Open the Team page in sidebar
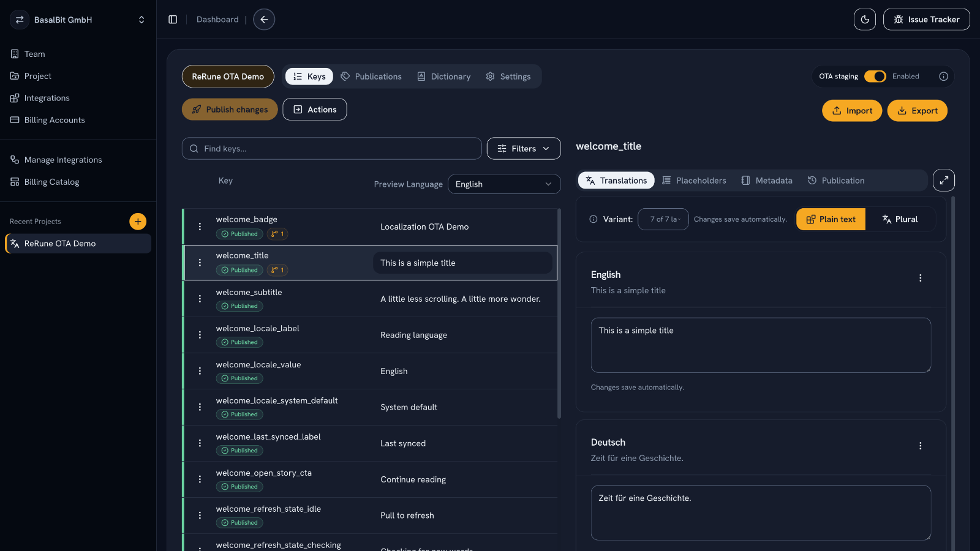 (x=78, y=54)
